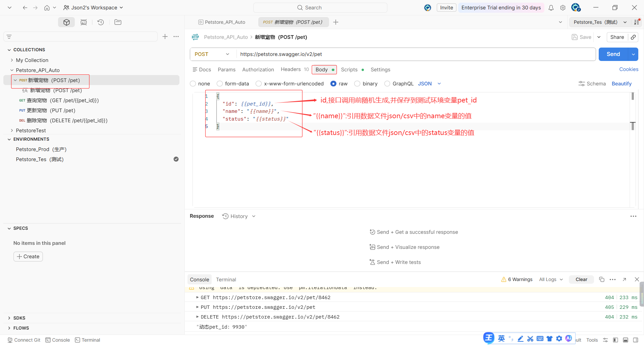Open the Collections sidebar icon
The height and width of the screenshot is (345, 644).
[x=66, y=22]
